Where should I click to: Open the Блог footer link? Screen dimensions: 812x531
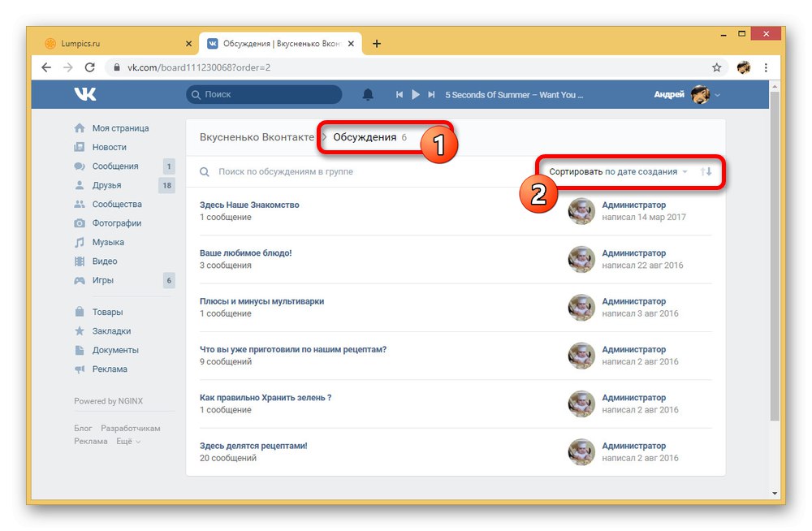(83, 429)
